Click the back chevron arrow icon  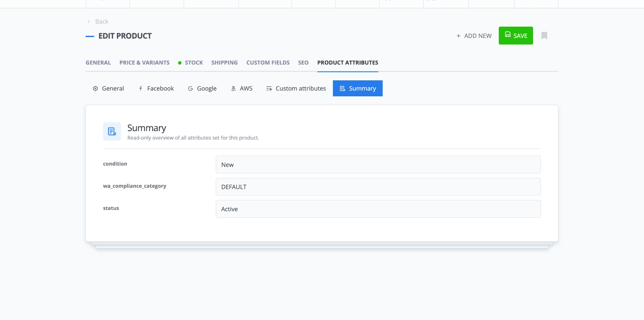click(89, 22)
